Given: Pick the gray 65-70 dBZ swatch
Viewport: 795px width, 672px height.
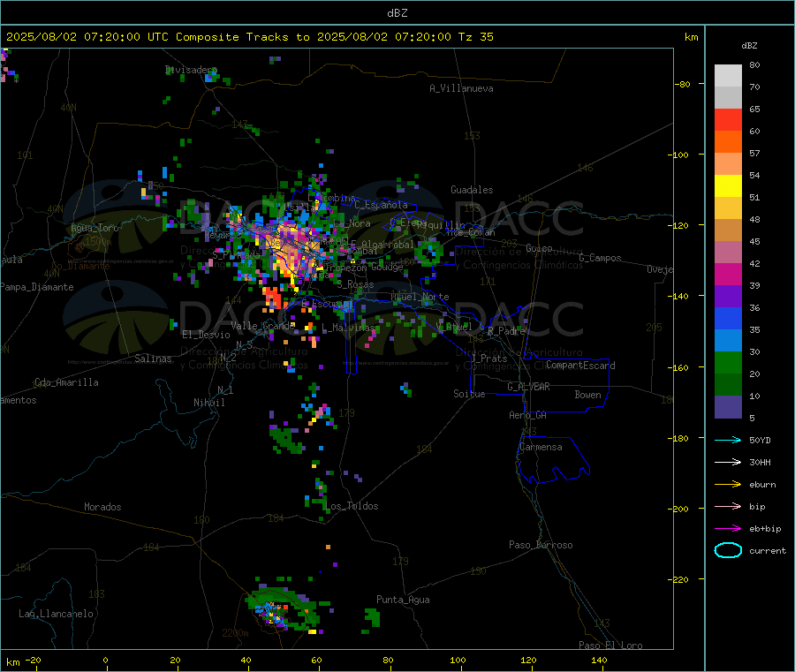Looking at the screenshot, I should [x=728, y=98].
